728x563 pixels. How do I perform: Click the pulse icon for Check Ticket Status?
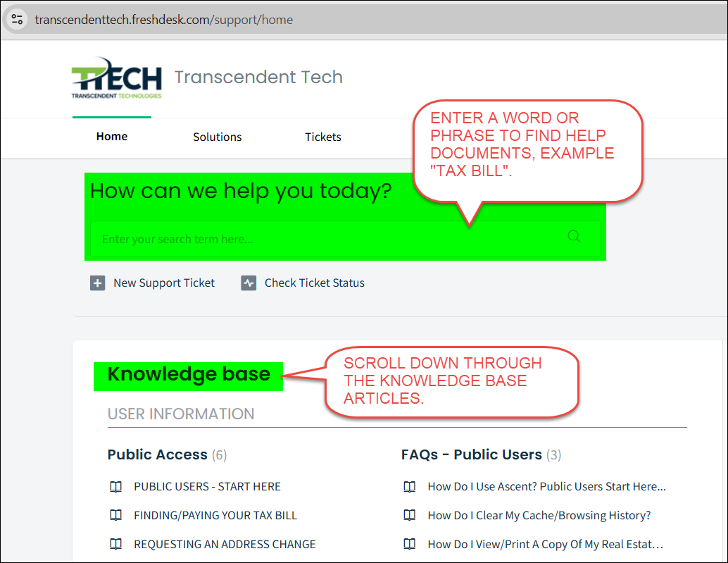click(249, 283)
